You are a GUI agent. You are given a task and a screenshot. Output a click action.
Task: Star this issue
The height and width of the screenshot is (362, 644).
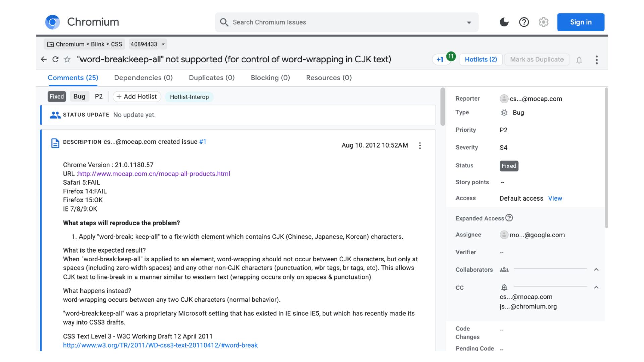(67, 59)
